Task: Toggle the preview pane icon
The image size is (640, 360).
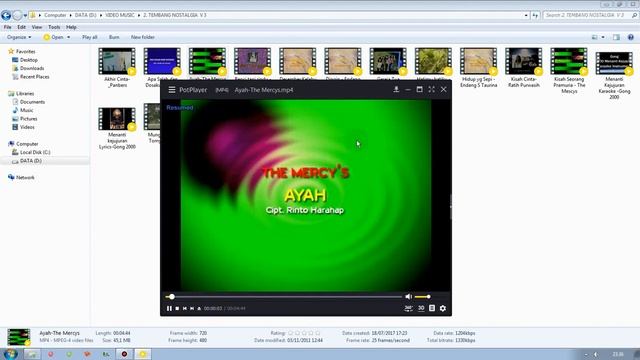Action: [616, 37]
